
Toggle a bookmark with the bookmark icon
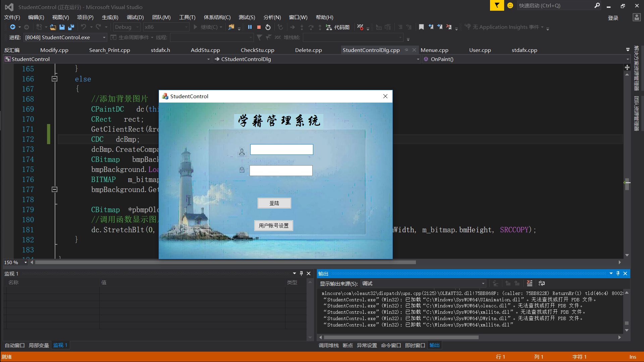coord(421,27)
